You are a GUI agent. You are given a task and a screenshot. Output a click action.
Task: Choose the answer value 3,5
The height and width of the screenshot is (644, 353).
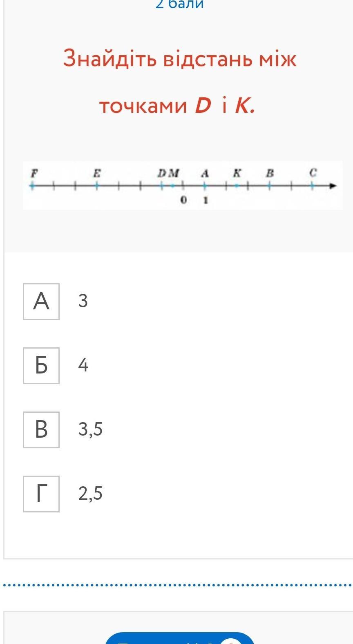90,429
